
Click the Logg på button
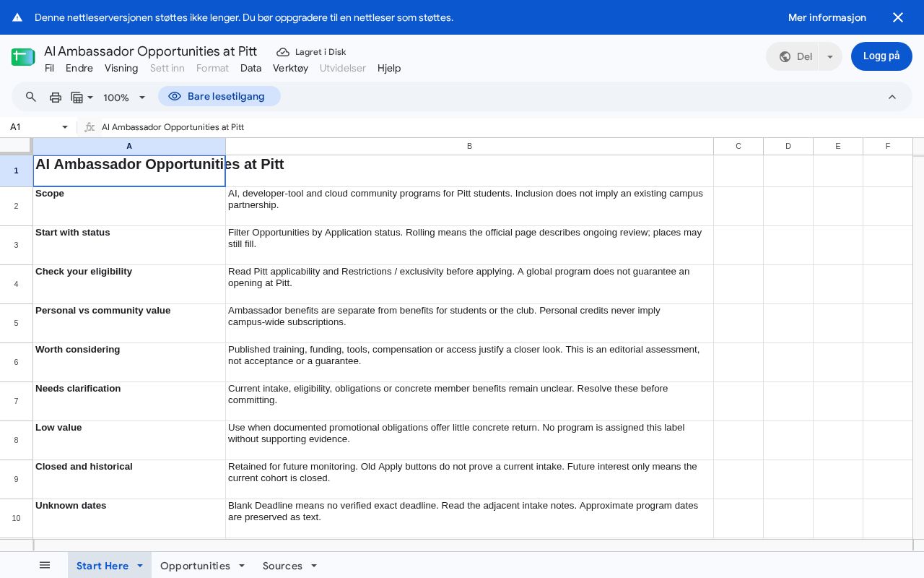pos(881,56)
